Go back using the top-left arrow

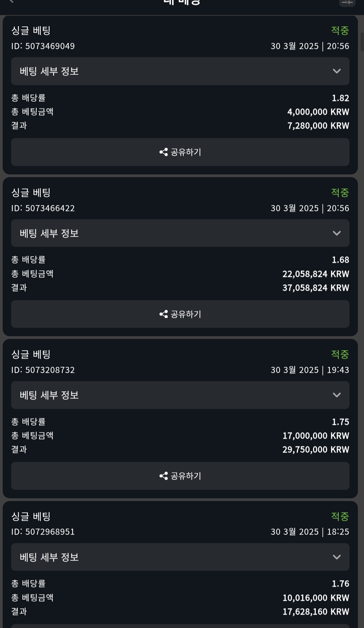point(11,1)
